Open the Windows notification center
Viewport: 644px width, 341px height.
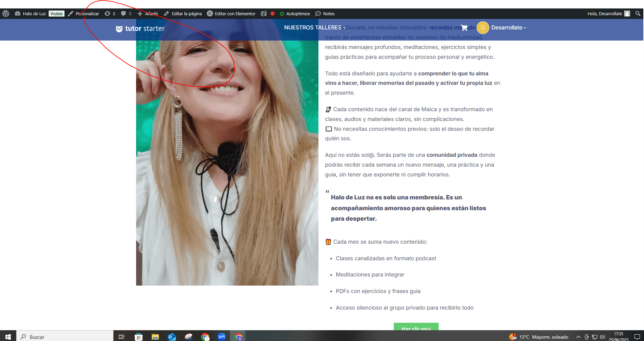pos(637,337)
